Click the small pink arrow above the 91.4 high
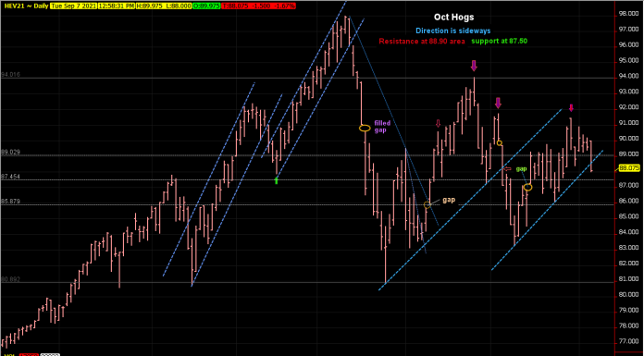Screen dimensions: 644x356 571,108
